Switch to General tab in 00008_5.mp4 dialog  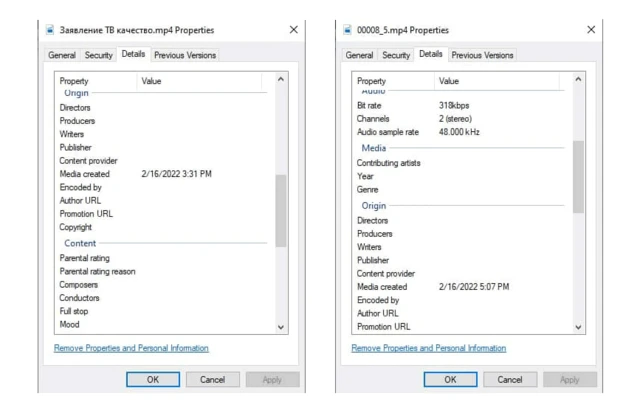tap(361, 55)
